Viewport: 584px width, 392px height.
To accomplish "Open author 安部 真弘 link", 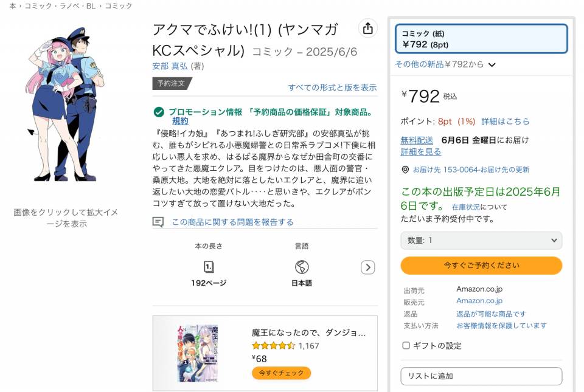I will click(x=170, y=66).
